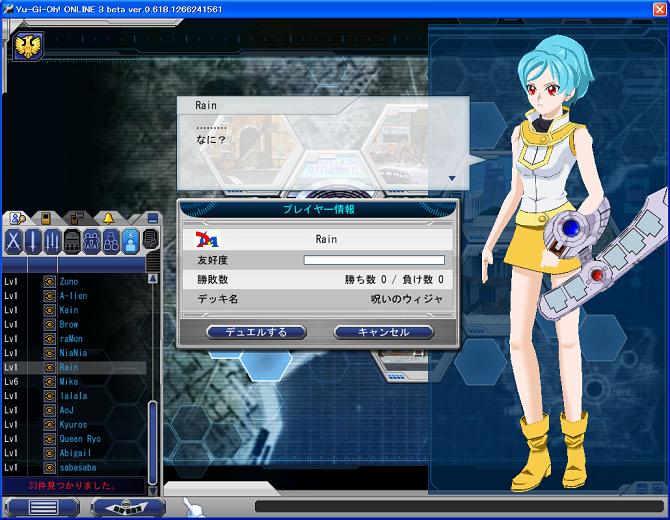The height and width of the screenshot is (520, 670).
Task: Click the キャンセル cancel button
Action: click(384, 332)
